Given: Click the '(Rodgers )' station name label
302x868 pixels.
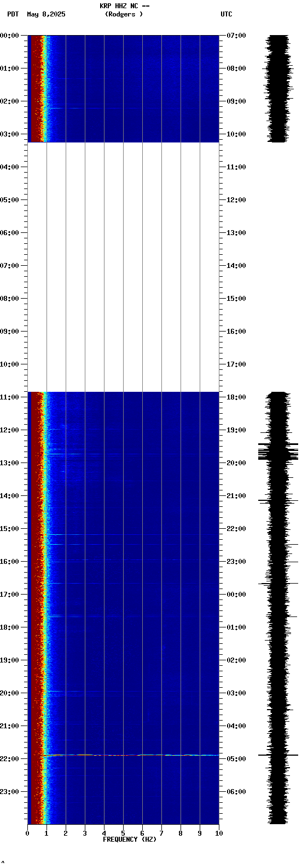Looking at the screenshot, I should coord(124,14).
